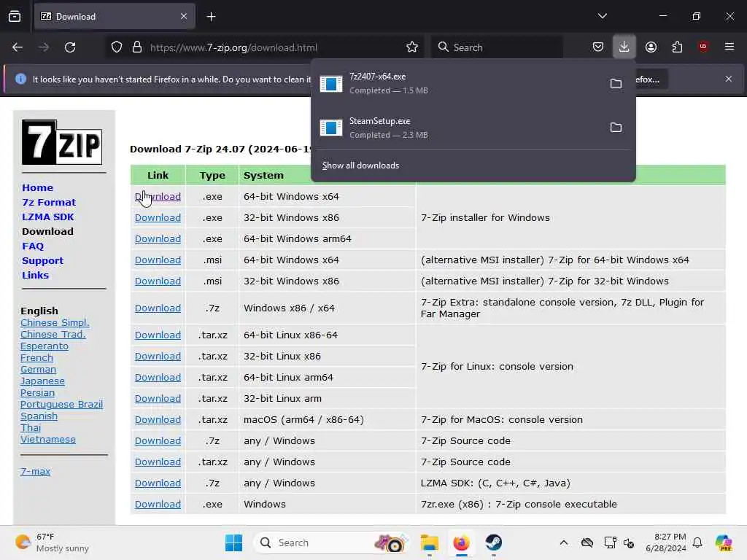Open the FAQ sidebar link
This screenshot has width=747, height=560.
click(x=33, y=246)
